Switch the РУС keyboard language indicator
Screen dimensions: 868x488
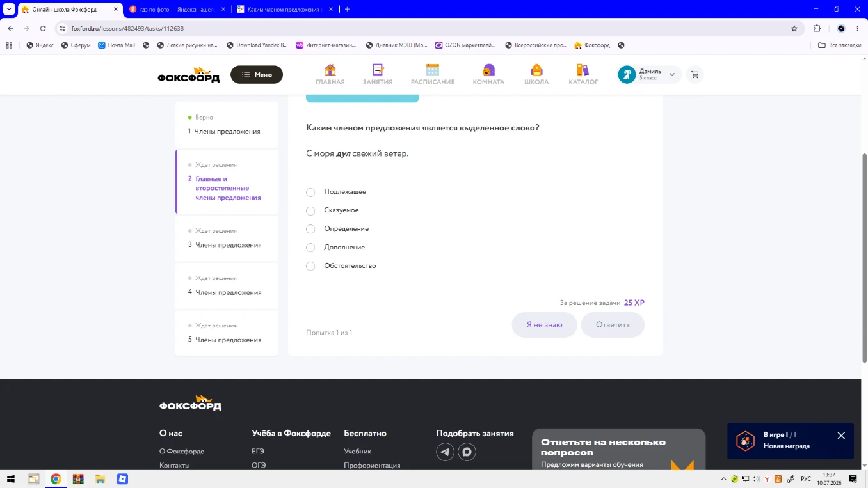807,479
